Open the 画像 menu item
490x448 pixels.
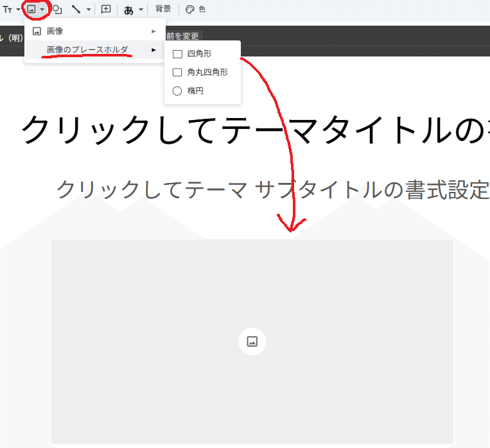click(x=94, y=31)
